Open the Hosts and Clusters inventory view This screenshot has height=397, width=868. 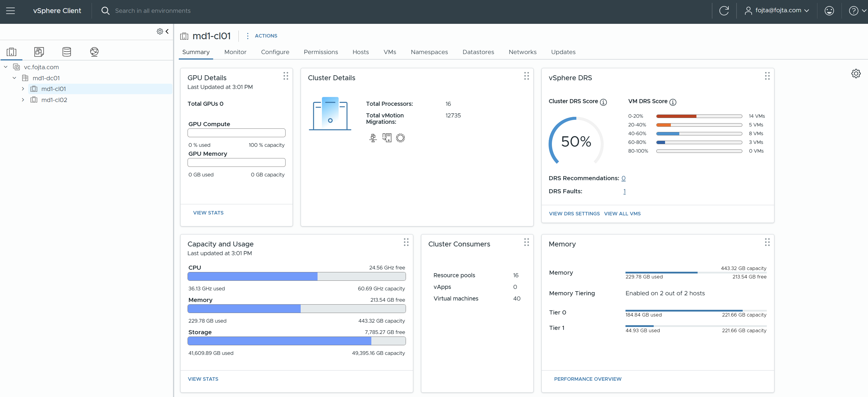point(11,51)
